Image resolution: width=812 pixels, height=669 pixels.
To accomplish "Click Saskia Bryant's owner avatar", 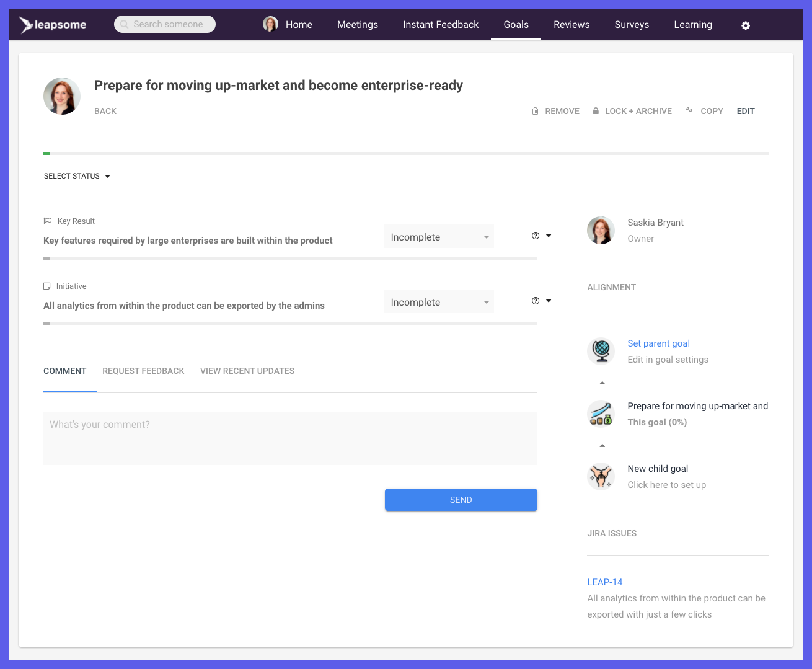I will (601, 230).
